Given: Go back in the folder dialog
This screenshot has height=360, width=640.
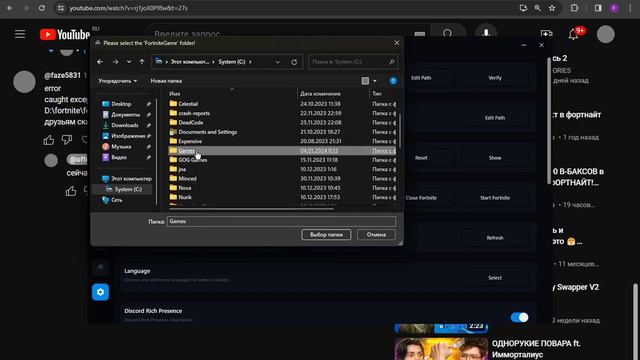Looking at the screenshot, I should point(100,62).
